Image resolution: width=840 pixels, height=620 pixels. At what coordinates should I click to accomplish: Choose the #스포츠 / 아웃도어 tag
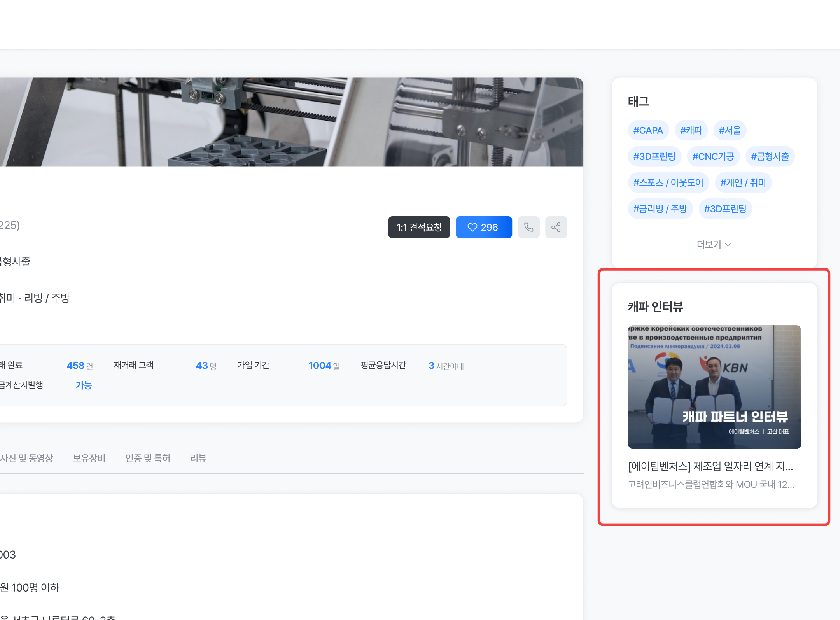coord(668,182)
